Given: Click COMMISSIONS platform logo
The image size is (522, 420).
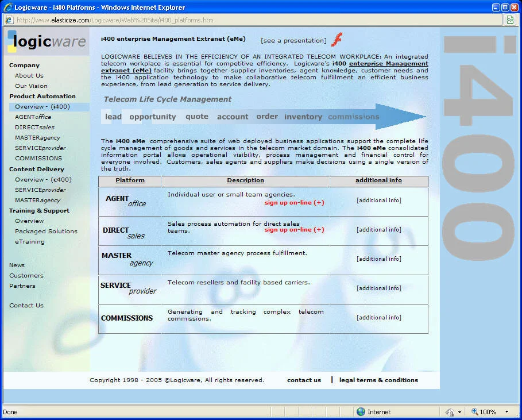Looking at the screenshot, I should point(127,318).
